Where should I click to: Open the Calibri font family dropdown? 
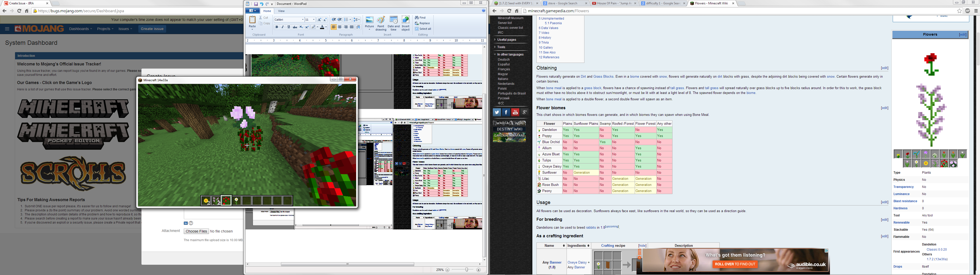[x=303, y=20]
